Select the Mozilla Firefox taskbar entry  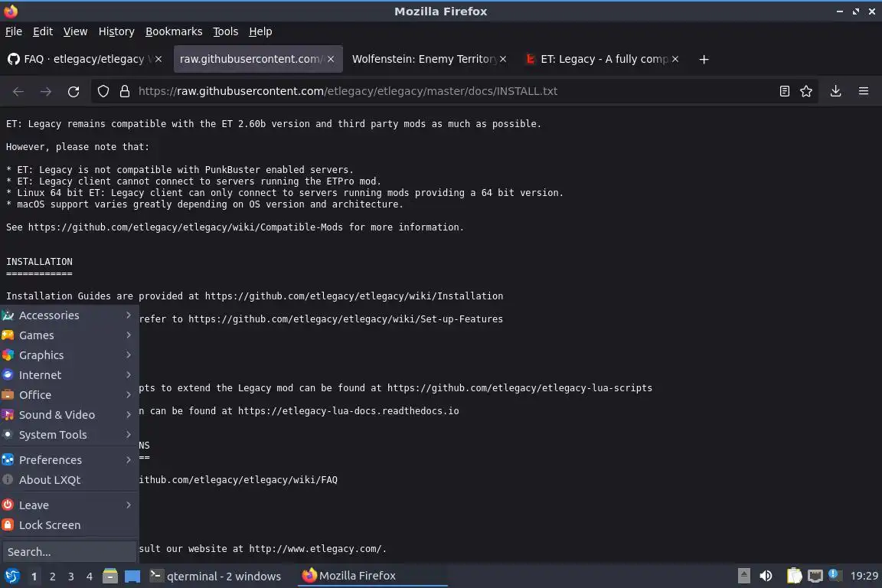click(372, 576)
